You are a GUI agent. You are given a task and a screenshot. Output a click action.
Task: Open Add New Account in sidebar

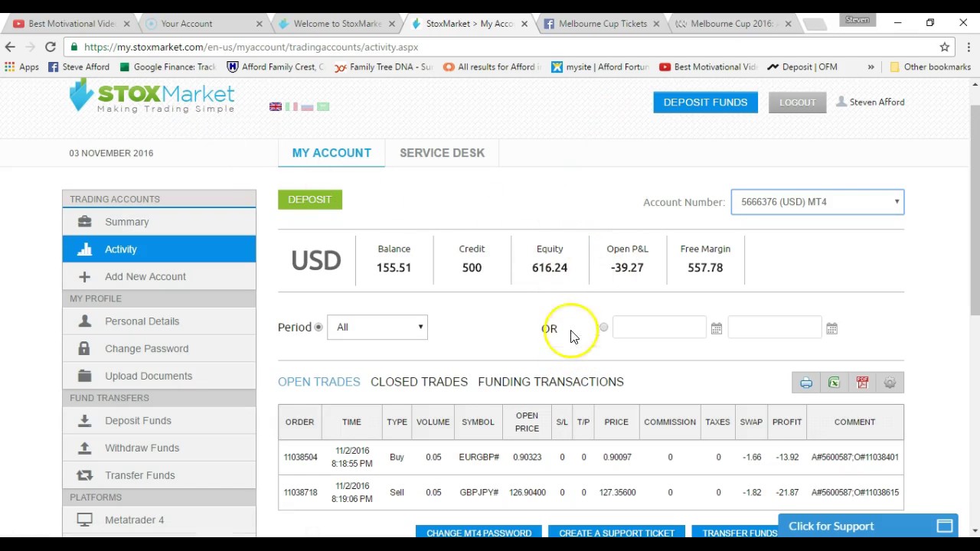coord(159,277)
